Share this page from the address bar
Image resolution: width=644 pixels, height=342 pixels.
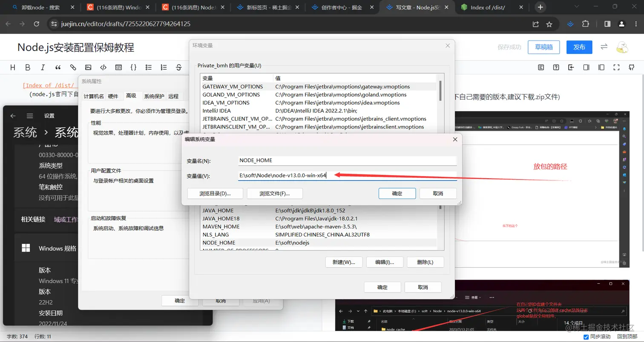536,24
